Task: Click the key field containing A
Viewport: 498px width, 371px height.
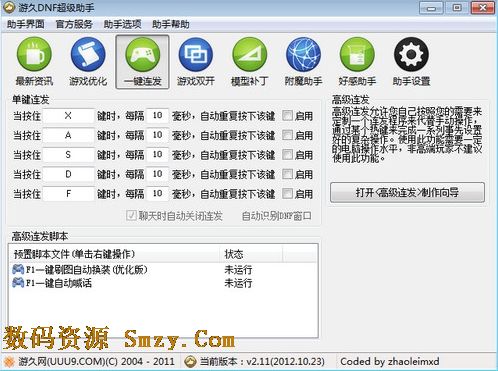Action: [x=68, y=135]
